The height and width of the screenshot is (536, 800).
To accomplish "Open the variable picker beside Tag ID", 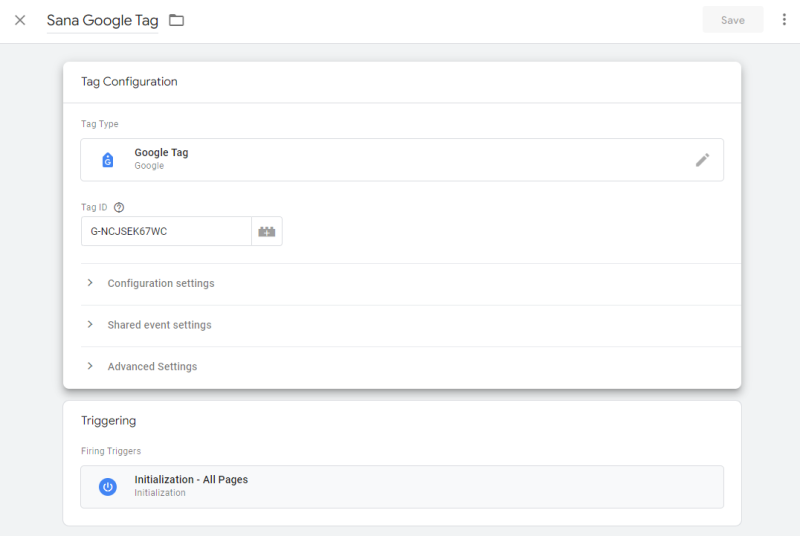I will [x=267, y=232].
